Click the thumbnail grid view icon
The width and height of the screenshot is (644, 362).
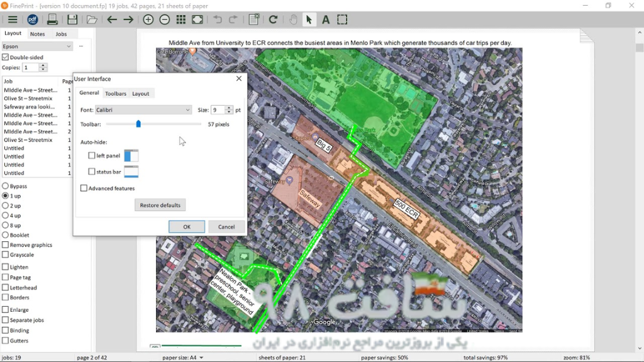[180, 19]
